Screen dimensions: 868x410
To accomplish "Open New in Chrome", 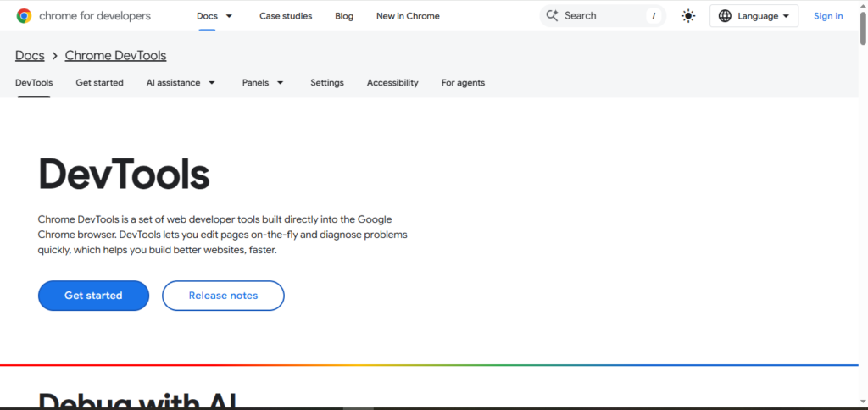I will click(x=408, y=16).
